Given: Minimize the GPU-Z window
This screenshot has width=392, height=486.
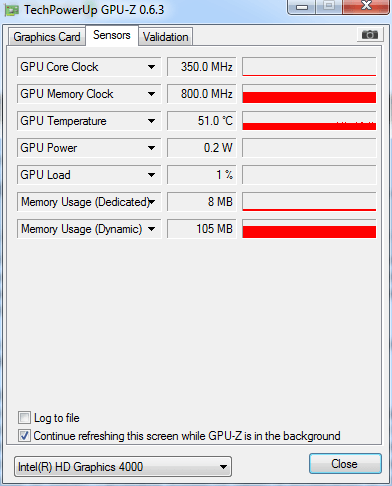Looking at the screenshot, I should 302,7.
